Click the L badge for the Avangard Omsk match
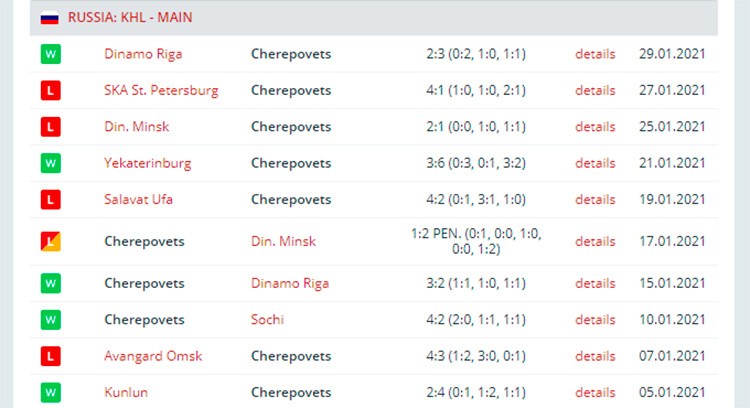750x408 pixels. pyautogui.click(x=51, y=356)
